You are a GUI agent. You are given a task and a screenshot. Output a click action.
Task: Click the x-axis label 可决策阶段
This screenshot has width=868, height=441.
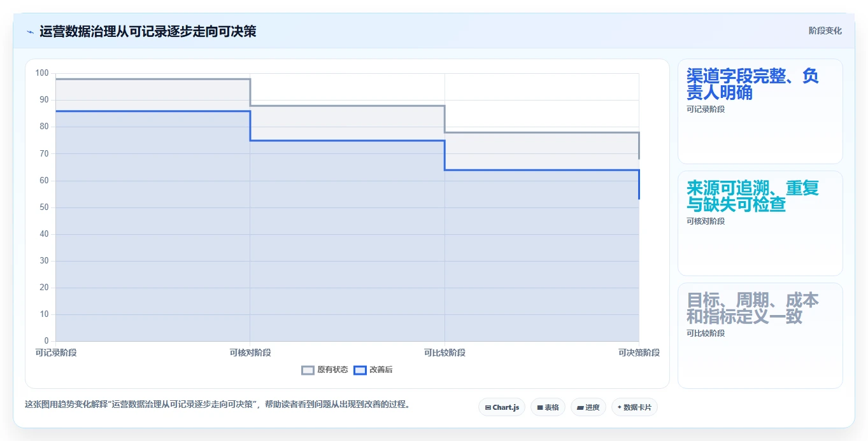639,353
